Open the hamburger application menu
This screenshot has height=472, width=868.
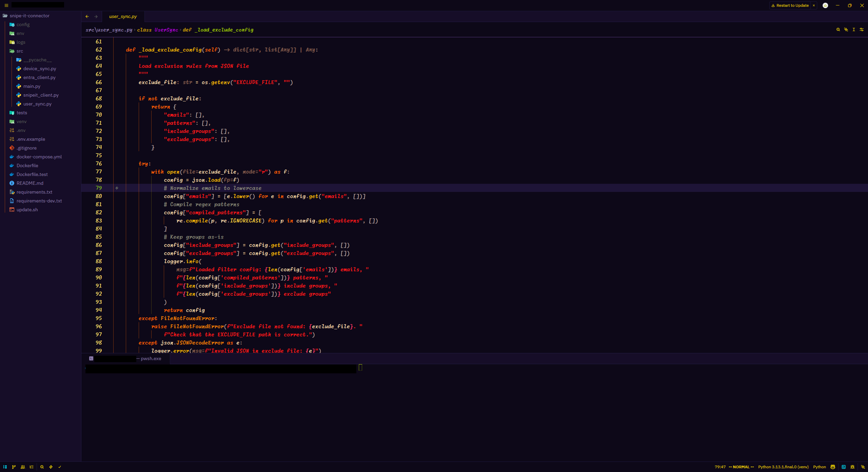(6, 5)
